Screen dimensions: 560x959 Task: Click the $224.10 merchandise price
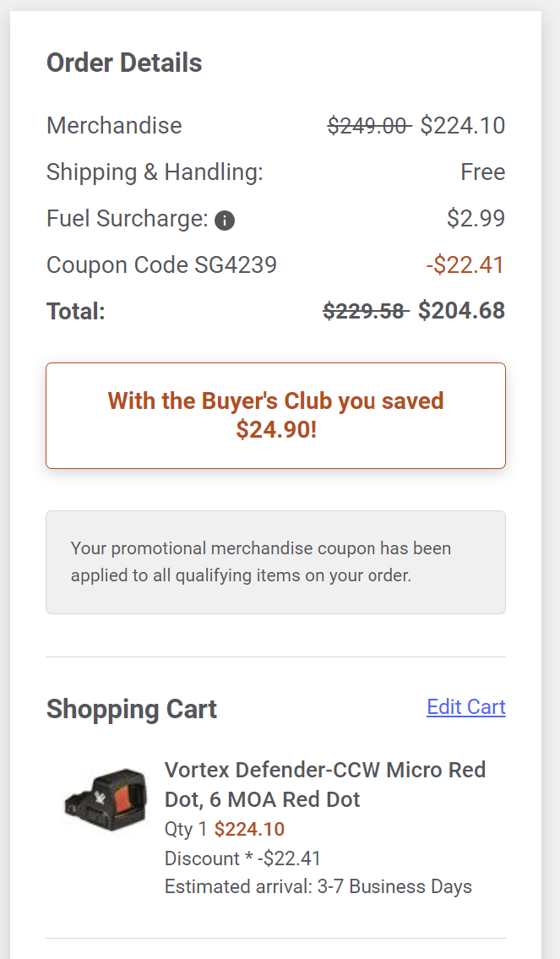click(x=463, y=125)
